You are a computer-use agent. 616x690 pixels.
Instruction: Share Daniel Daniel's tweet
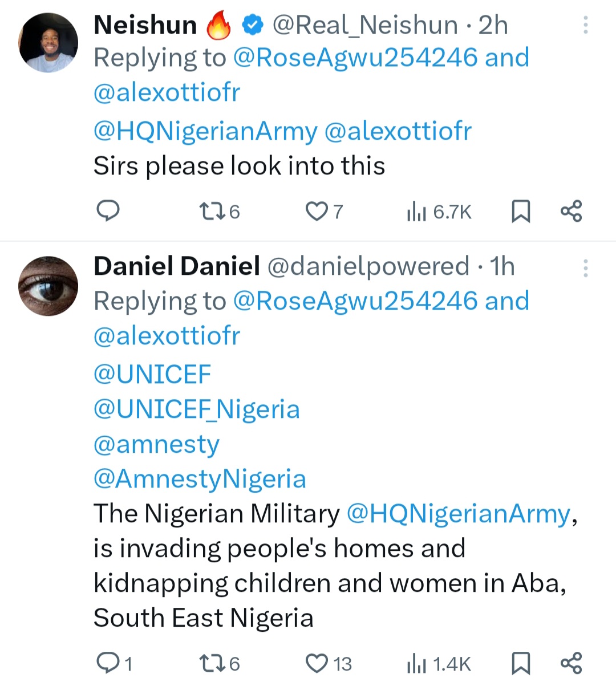(571, 663)
